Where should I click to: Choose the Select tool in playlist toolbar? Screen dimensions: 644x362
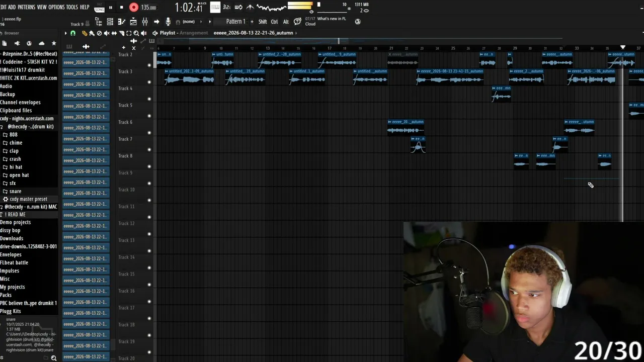click(x=129, y=33)
